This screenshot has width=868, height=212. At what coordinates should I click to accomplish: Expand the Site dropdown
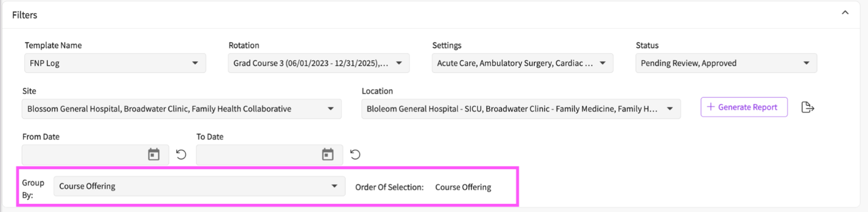pyautogui.click(x=182, y=109)
